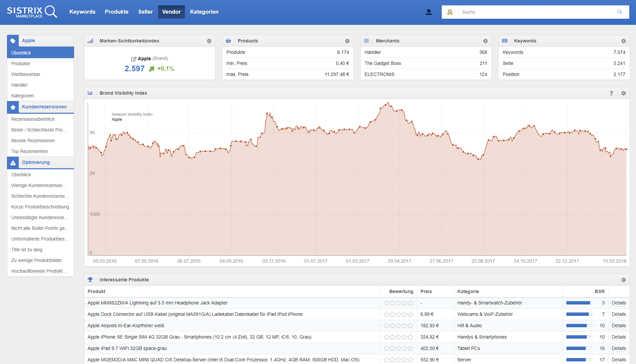Screen dimensions: 636x364
Task: Click the search magnifier icon
Action: (620, 12)
